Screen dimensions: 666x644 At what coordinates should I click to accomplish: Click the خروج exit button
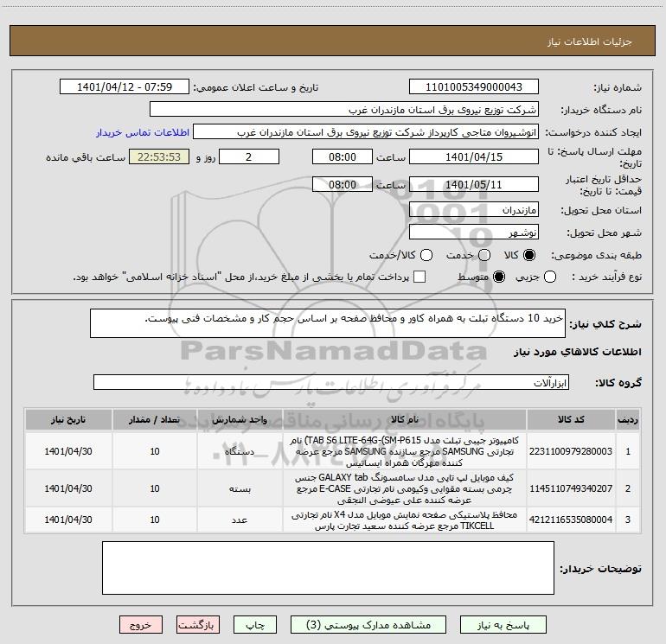141,625
